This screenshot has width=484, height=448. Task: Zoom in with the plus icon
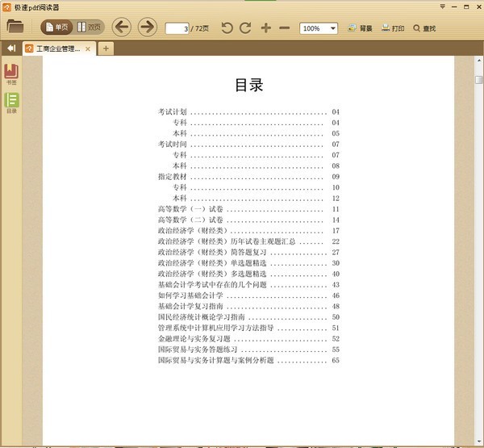[x=265, y=28]
